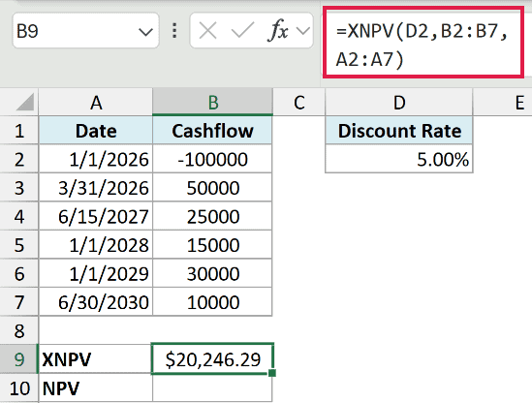Select the date cell 1/1/2029
The width and height of the screenshot is (532, 403).
96,273
